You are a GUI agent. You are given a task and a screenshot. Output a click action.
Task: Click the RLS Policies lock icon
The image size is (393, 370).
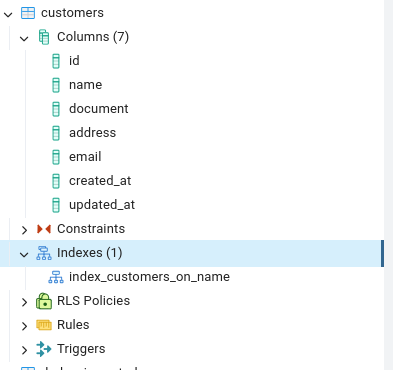(44, 301)
